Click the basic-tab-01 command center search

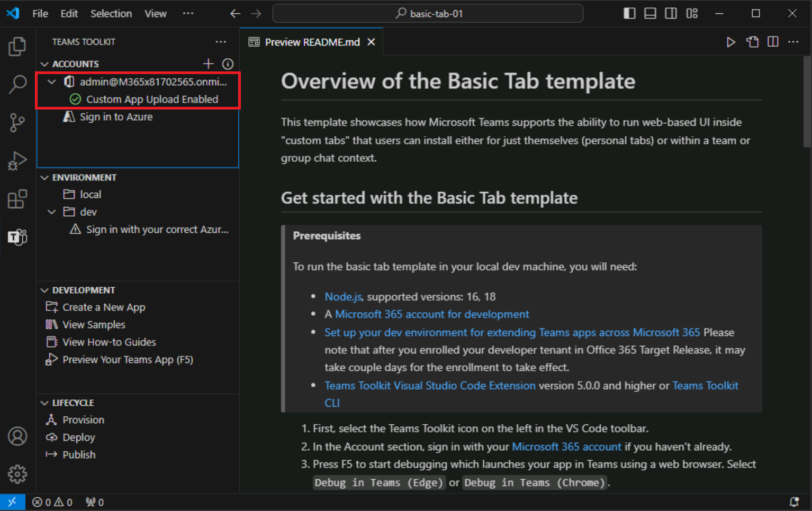tap(428, 14)
